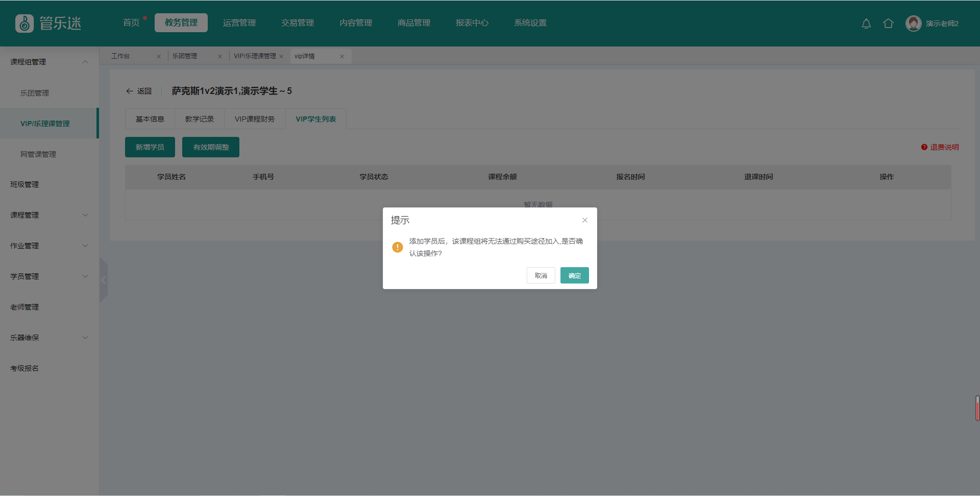
Task: Cancel the prompt with 取消
Action: [541, 275]
